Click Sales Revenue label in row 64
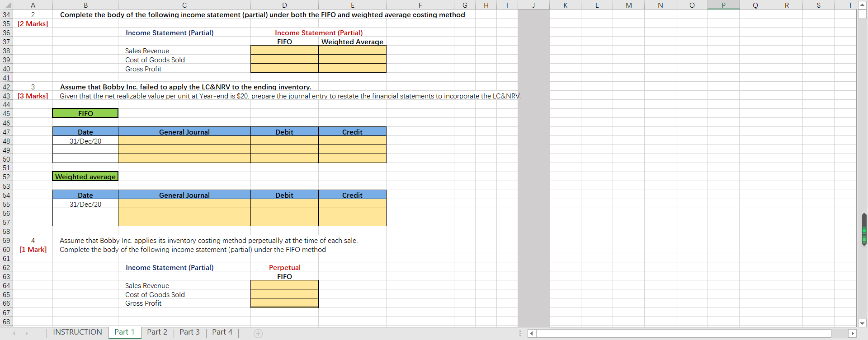Screen dimensions: 868x340 pyautogui.click(x=147, y=285)
